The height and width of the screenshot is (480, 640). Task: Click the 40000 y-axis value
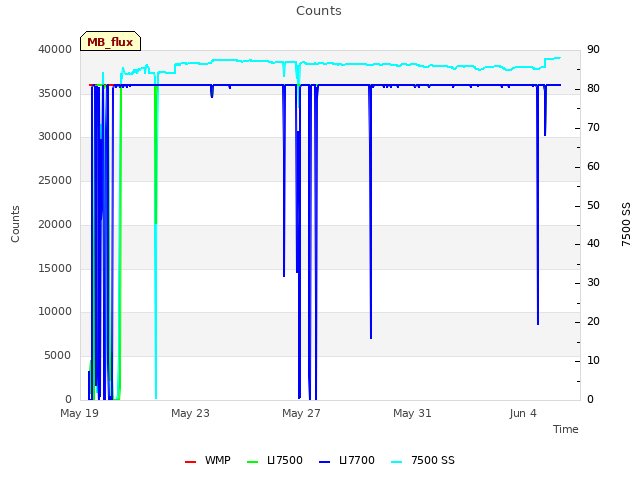(x=55, y=49)
